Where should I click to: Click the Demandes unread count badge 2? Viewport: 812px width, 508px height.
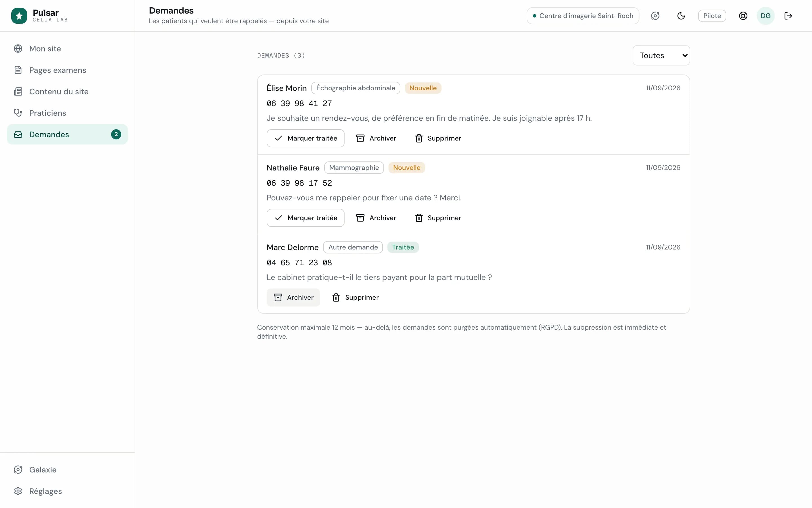coord(116,134)
